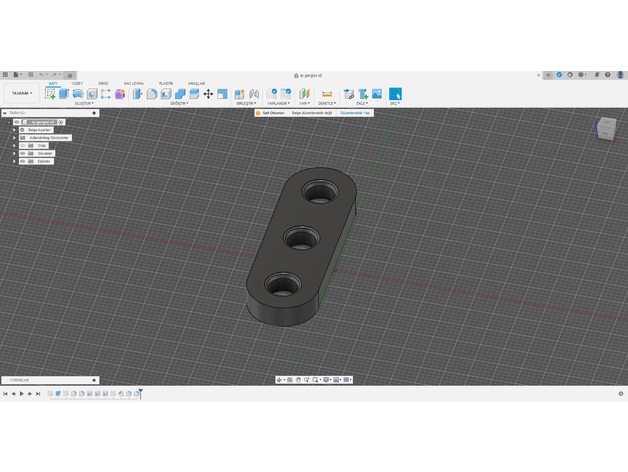Open the OLUŞTUR dropdown menu
The height and width of the screenshot is (472, 628).
(x=83, y=103)
